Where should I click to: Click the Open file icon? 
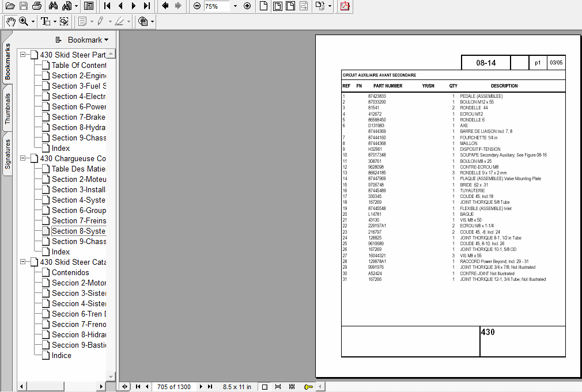[10, 6]
